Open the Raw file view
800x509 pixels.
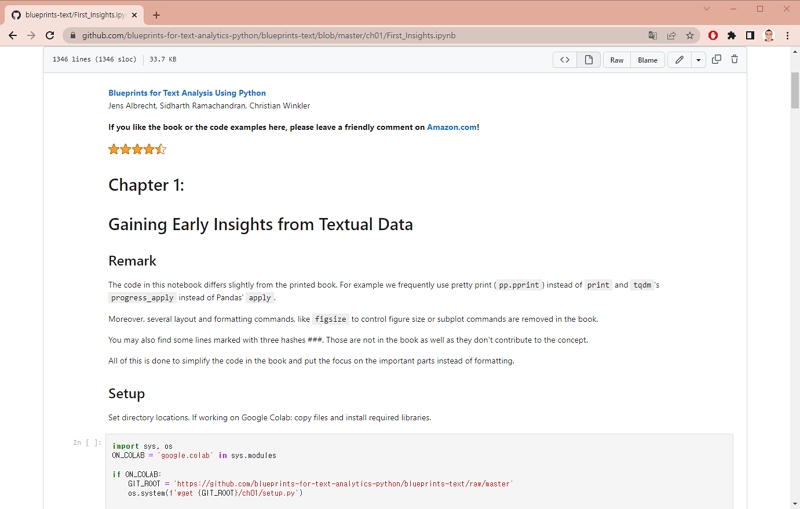tap(617, 60)
